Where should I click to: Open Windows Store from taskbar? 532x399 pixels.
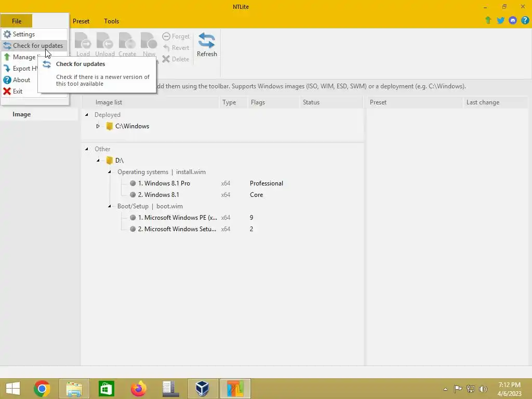click(x=106, y=389)
